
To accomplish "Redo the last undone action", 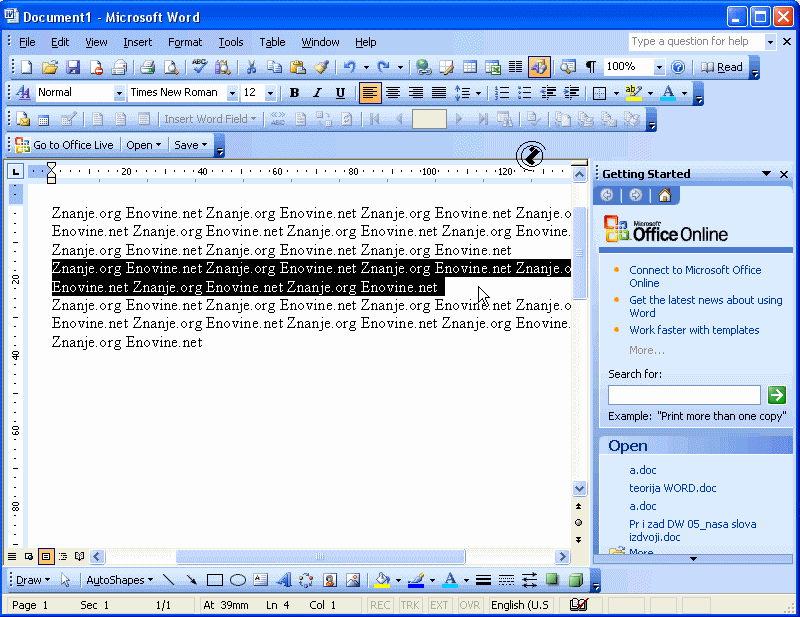I will click(384, 67).
